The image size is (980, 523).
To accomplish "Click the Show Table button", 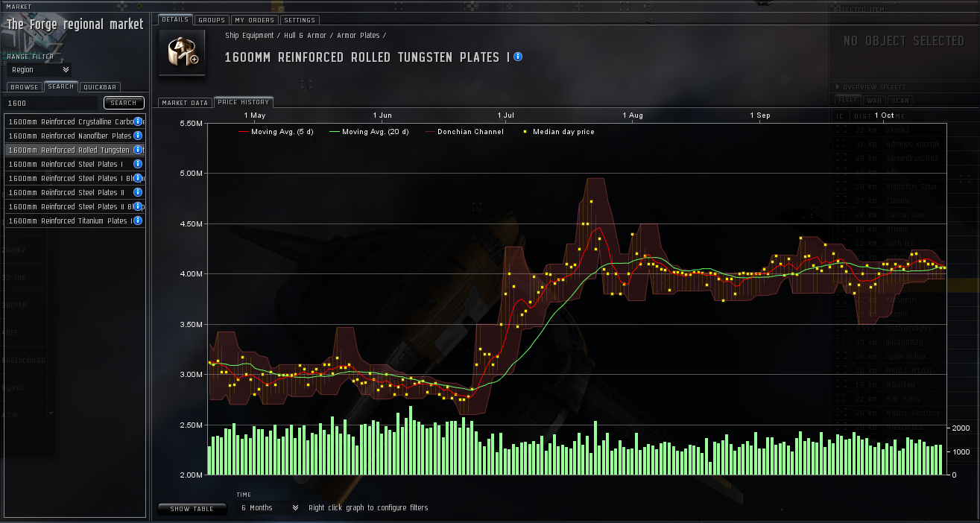I will (192, 509).
